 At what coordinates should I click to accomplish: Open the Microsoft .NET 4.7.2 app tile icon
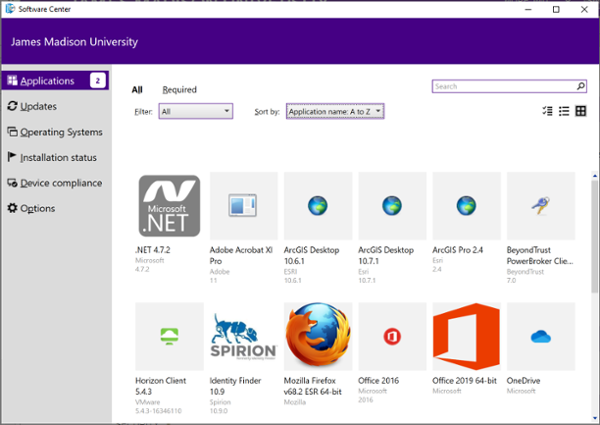169,206
